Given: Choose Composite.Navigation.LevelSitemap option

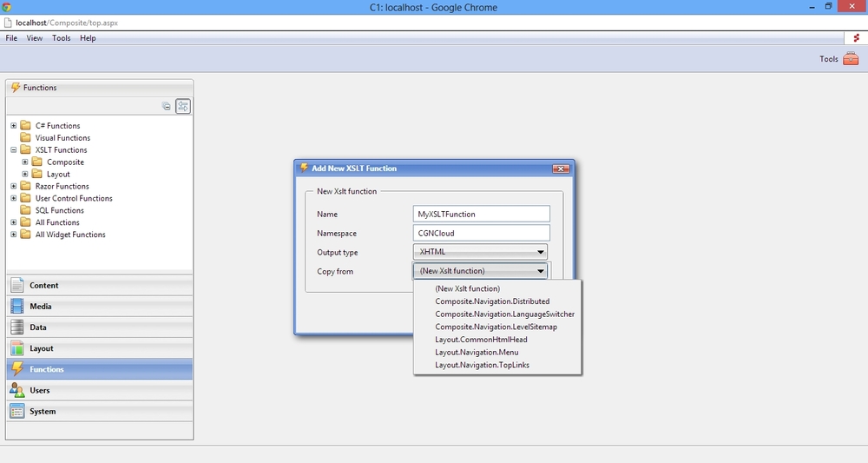Looking at the screenshot, I should (x=496, y=327).
